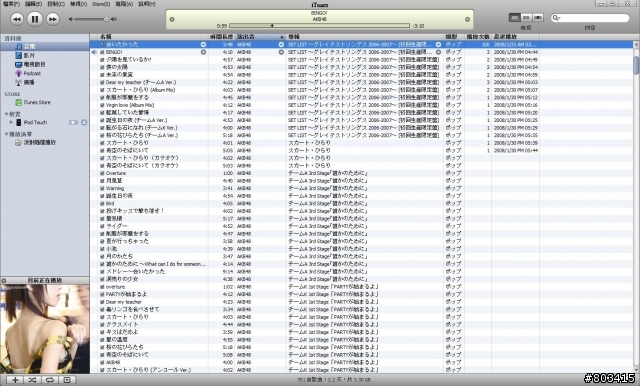Uncheck the Virgin love (Album Mix) checkbox
Viewport: 640px width, 386px height.
click(x=102, y=105)
